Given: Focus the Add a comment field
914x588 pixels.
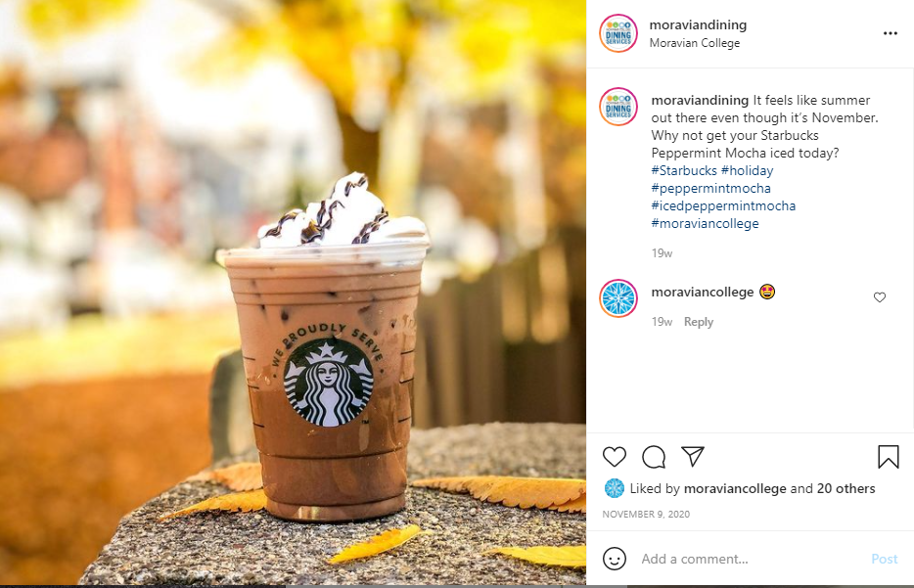Looking at the screenshot, I should click(x=752, y=559).
